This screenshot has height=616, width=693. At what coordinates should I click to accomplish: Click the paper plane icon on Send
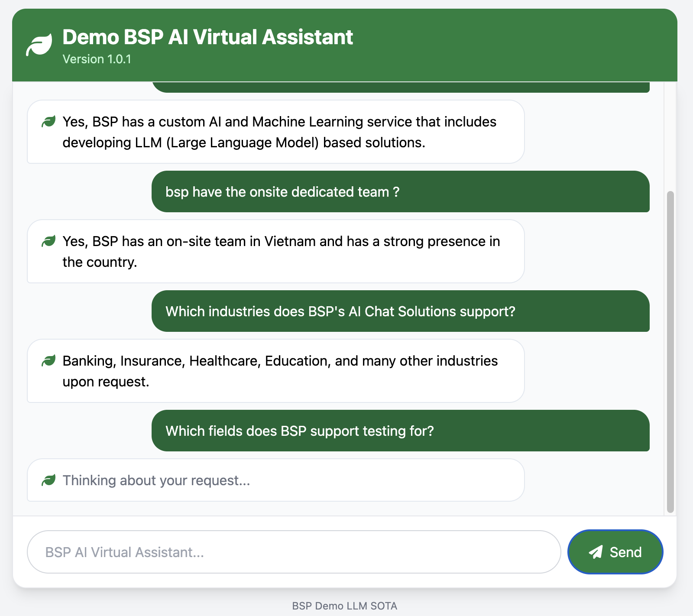[596, 552]
